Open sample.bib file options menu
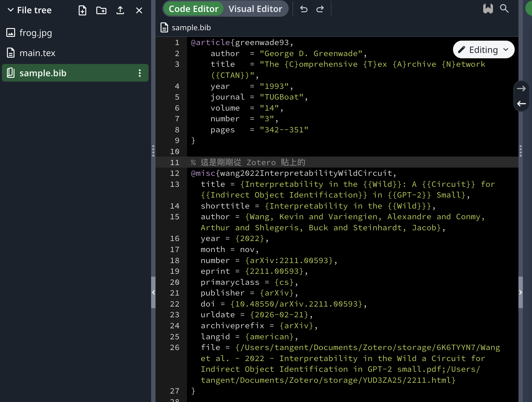Viewport: 532px width, 402px height. point(140,73)
